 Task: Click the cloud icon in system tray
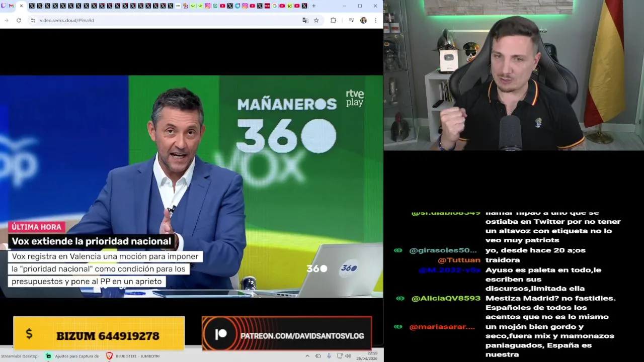point(318,356)
